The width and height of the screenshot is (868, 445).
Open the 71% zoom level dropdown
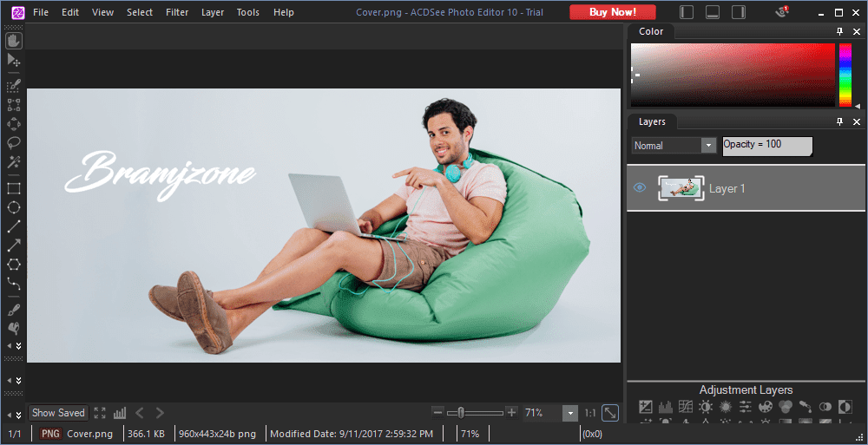[570, 413]
